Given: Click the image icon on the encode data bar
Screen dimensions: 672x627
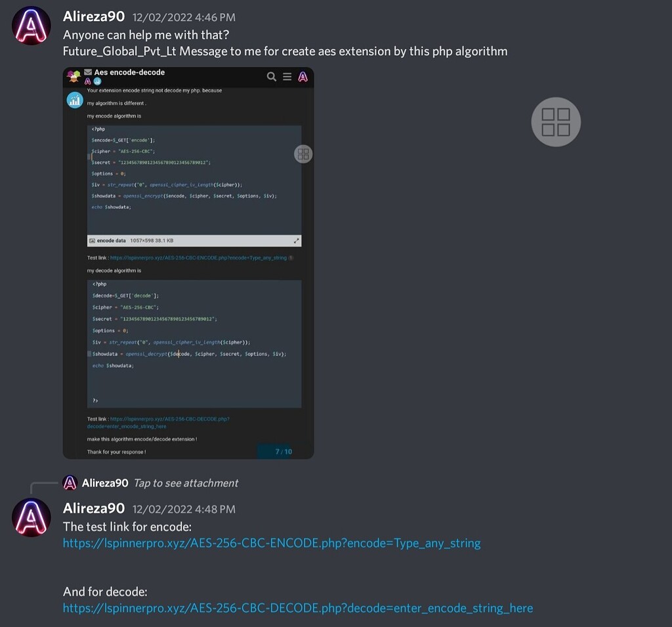Looking at the screenshot, I should coord(93,240).
